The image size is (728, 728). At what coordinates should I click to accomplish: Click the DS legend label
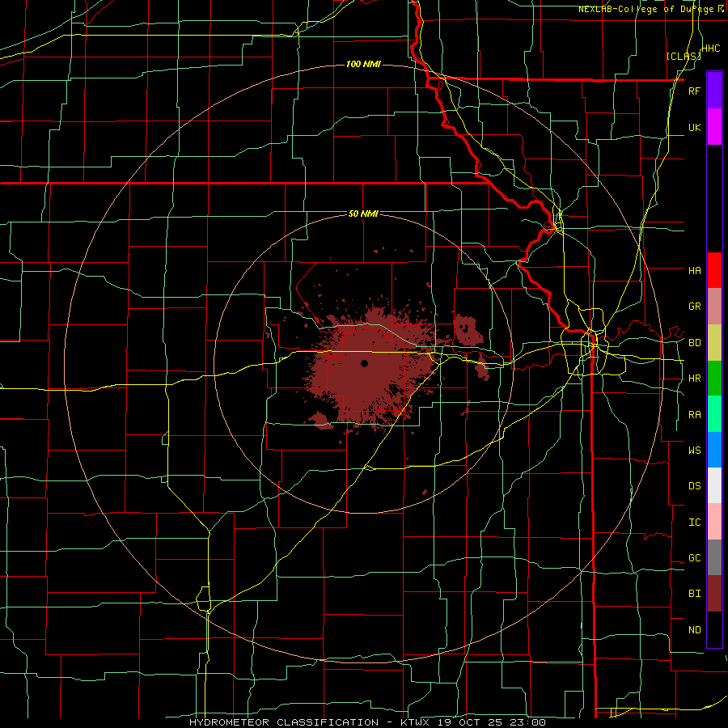(694, 485)
